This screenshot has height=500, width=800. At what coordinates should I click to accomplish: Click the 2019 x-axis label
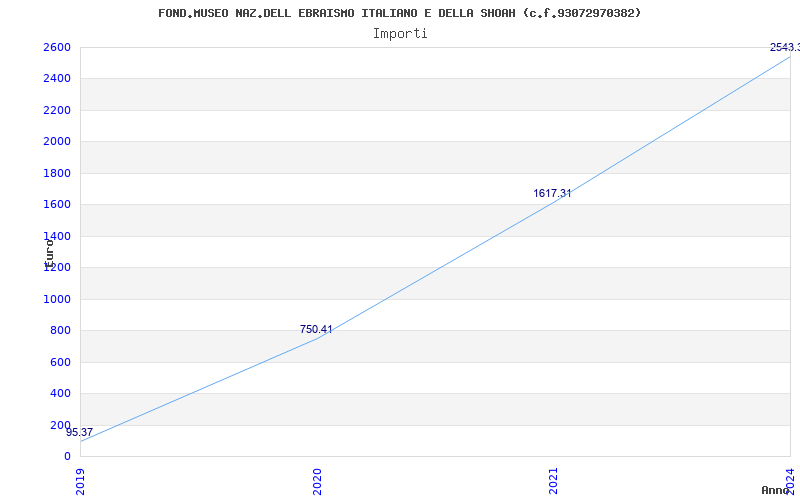[x=81, y=481]
